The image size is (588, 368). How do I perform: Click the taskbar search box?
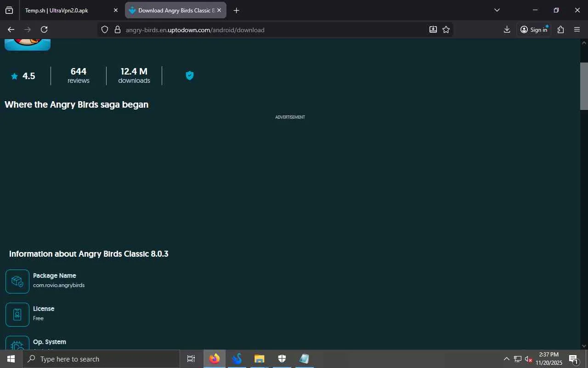click(x=101, y=359)
